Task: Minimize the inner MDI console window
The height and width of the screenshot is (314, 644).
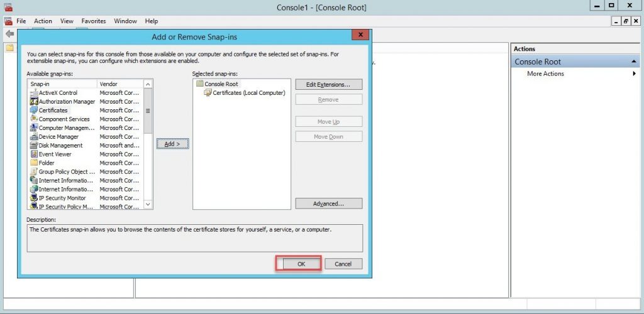Action: [x=616, y=21]
